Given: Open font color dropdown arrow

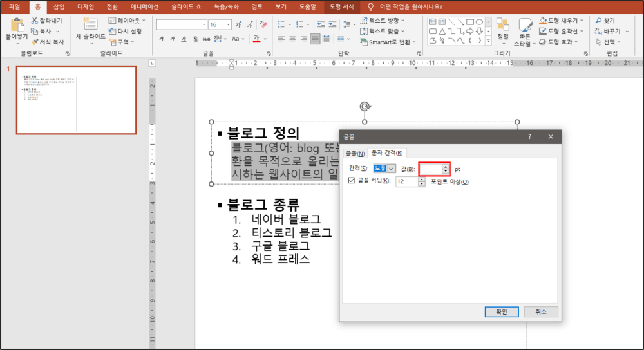Looking at the screenshot, I should 265,39.
